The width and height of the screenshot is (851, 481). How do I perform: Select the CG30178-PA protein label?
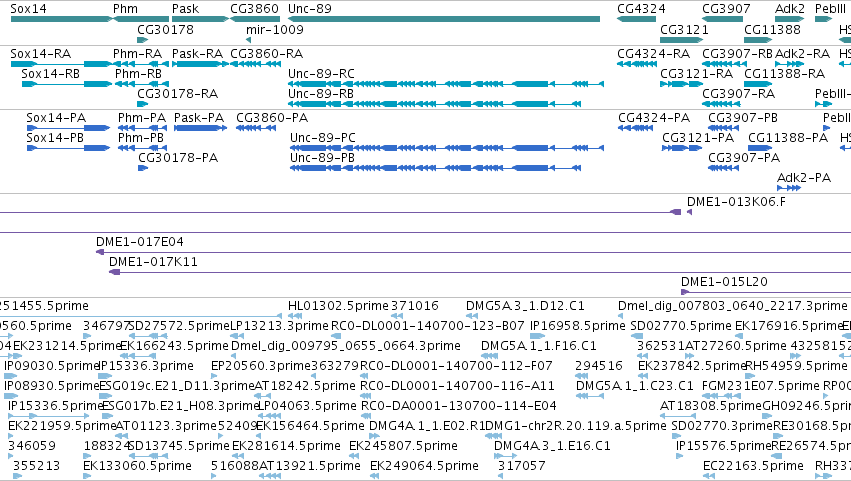coord(178,157)
